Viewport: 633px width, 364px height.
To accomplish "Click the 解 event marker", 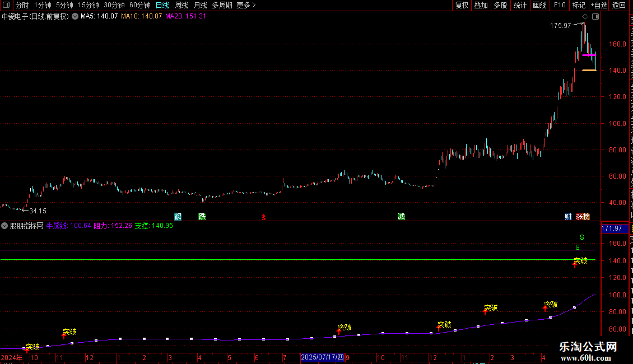I will [178, 217].
